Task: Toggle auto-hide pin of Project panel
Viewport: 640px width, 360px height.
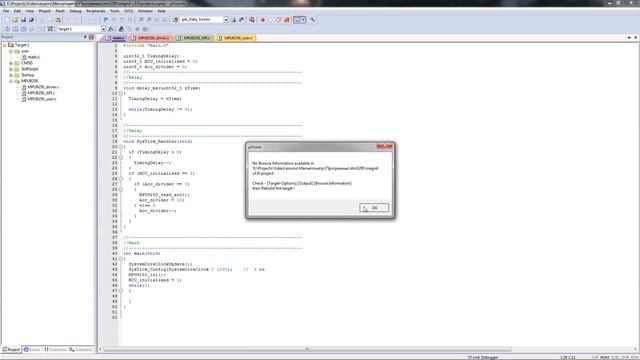Action: 85,37
